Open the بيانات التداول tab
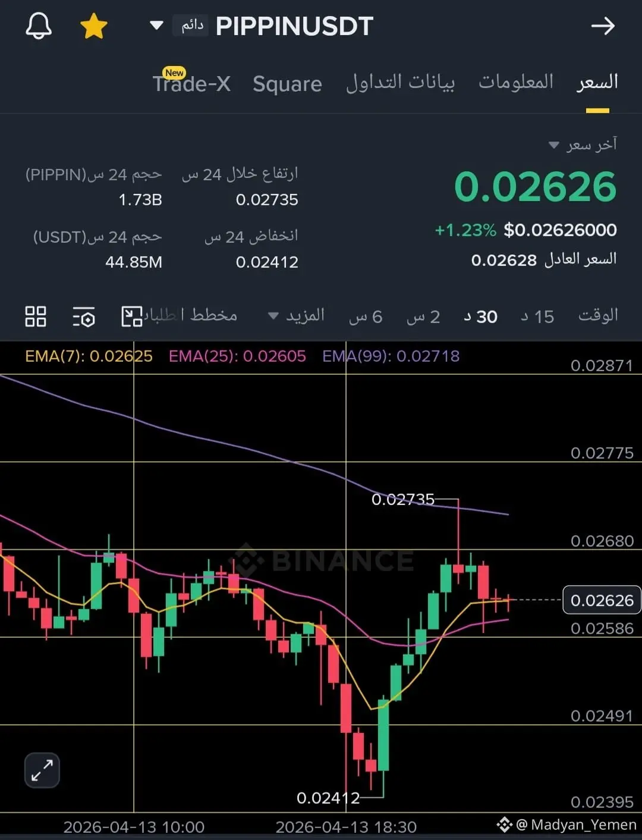The image size is (642, 840). point(400,82)
